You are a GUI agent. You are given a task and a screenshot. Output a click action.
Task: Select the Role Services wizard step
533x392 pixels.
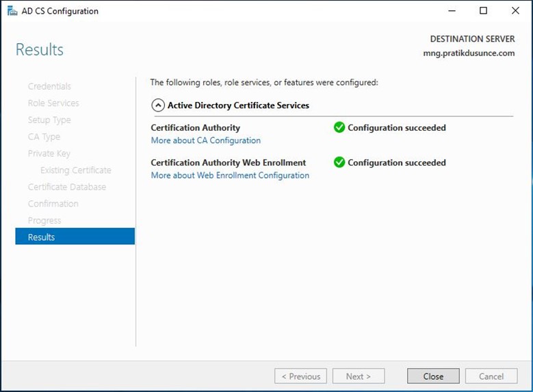53,103
